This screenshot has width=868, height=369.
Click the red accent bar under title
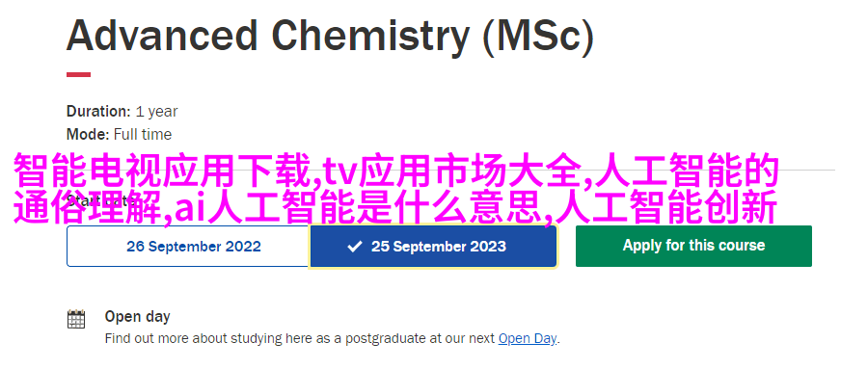tap(79, 75)
